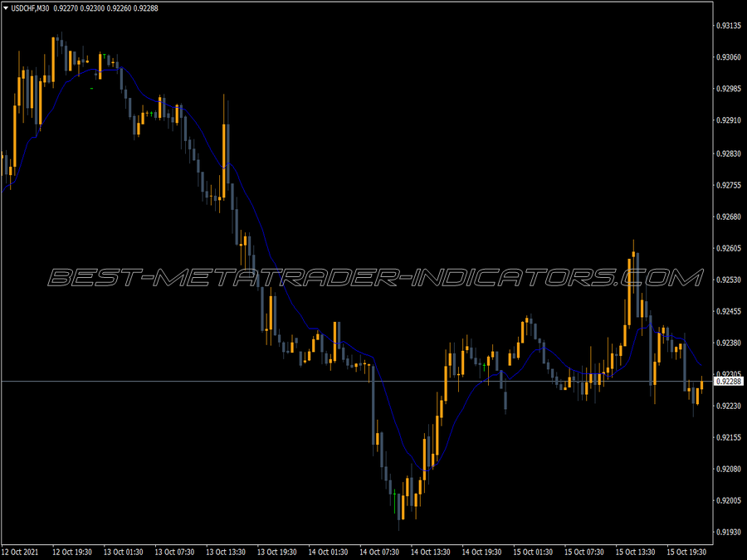This screenshot has width=747, height=560.
Task: Select the USDCHF,M30 chart title text
Action: coord(30,8)
